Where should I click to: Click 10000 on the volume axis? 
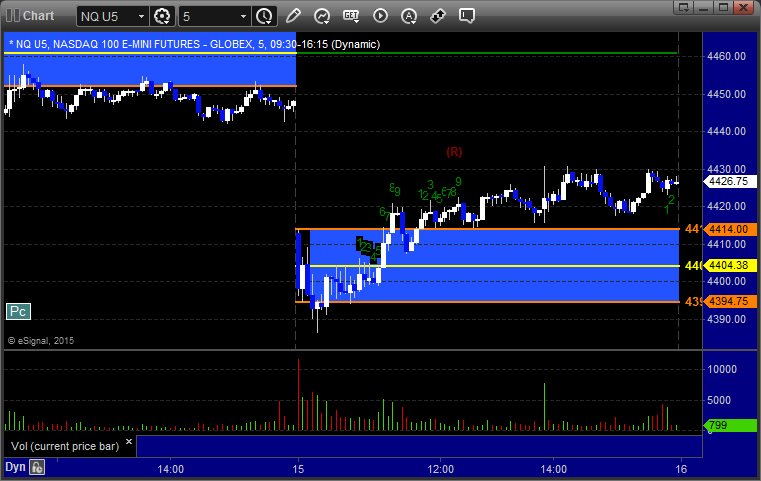click(722, 369)
